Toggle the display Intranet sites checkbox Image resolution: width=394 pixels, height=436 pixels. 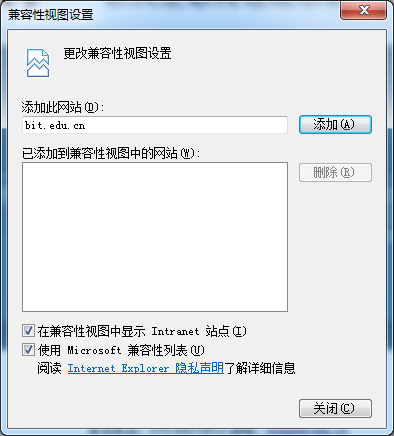pos(28,331)
